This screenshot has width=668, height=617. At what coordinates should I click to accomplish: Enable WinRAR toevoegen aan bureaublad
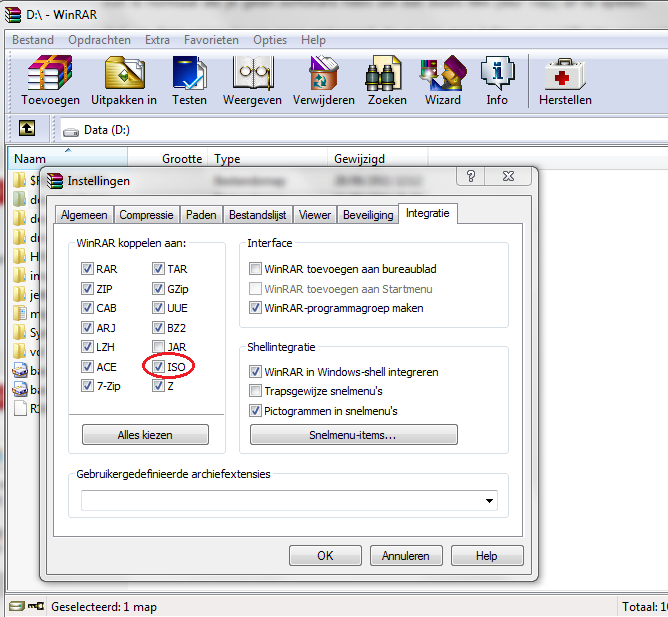(x=255, y=268)
